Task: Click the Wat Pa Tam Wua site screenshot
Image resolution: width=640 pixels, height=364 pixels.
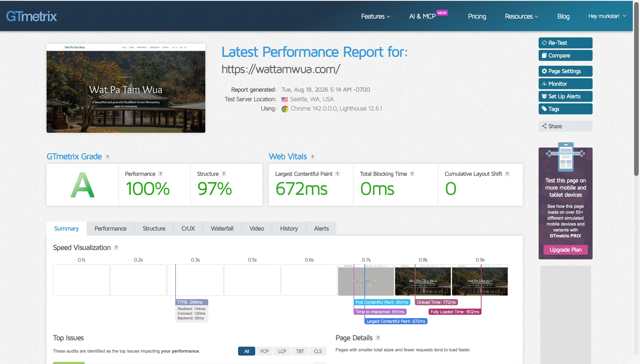Action: pyautogui.click(x=126, y=88)
